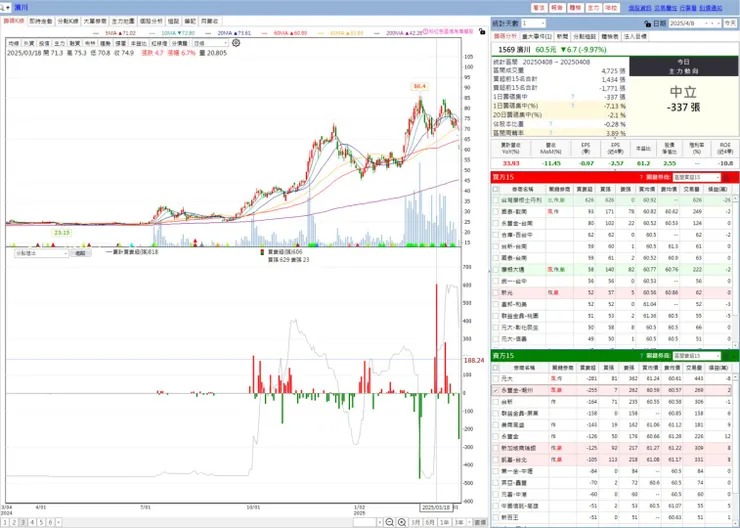Toggle the 分價量 chart indicator button

coord(179,43)
